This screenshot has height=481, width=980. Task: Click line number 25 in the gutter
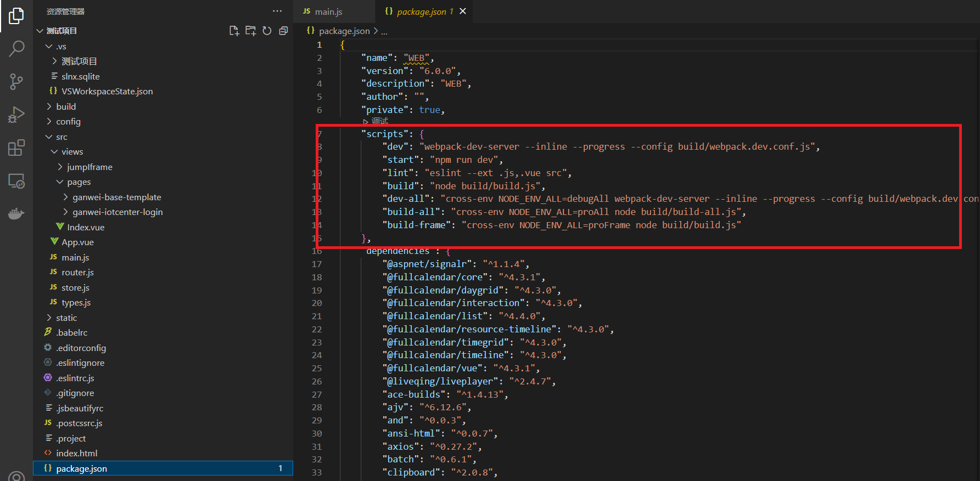pos(317,368)
